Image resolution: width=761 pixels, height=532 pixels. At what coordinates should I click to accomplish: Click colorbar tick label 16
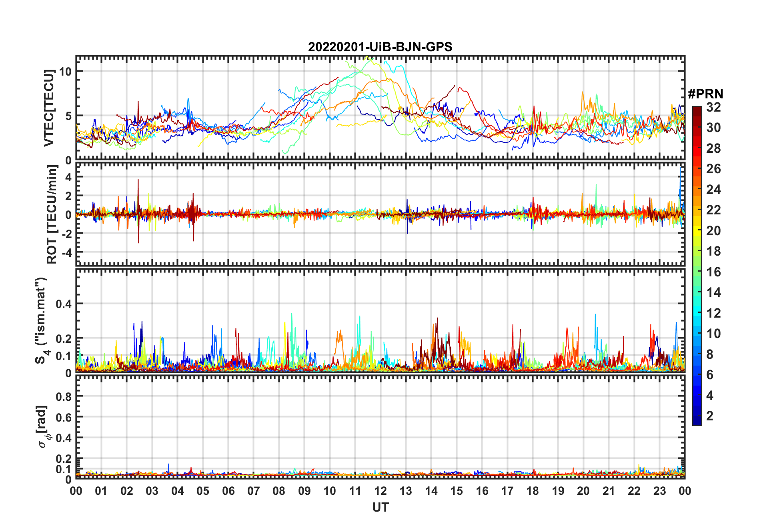tap(713, 272)
